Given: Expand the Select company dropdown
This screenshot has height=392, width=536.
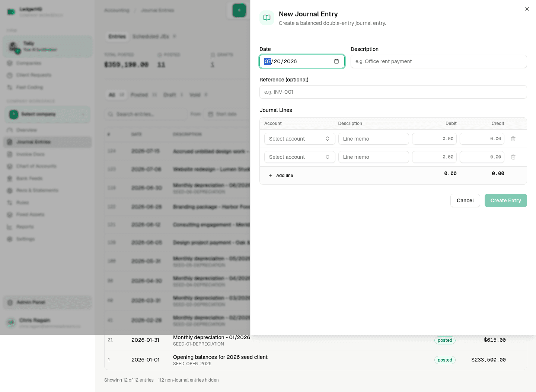Looking at the screenshot, I should (47, 114).
